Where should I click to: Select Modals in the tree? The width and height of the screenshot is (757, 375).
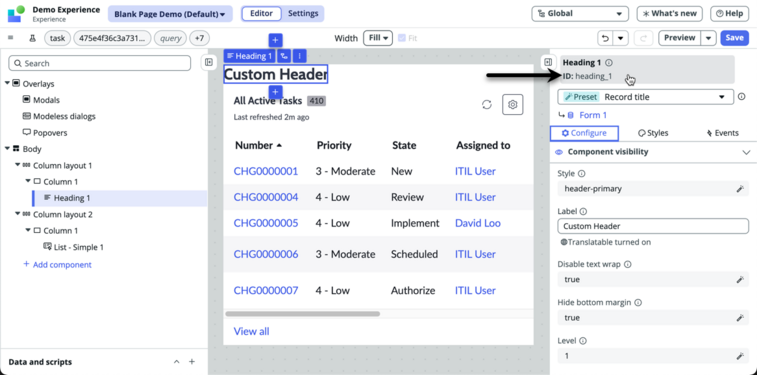coord(46,100)
